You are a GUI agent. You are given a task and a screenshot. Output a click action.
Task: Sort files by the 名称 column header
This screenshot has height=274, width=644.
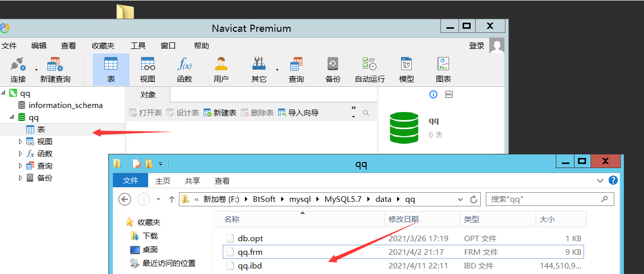coord(232,220)
